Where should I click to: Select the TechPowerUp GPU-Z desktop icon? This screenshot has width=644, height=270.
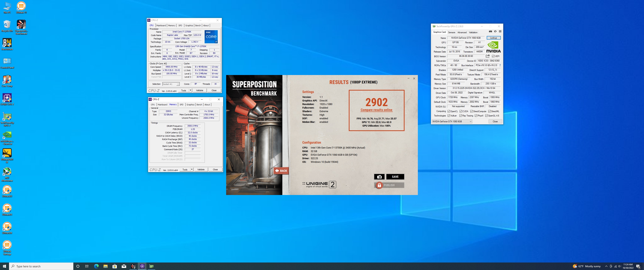[7, 119]
